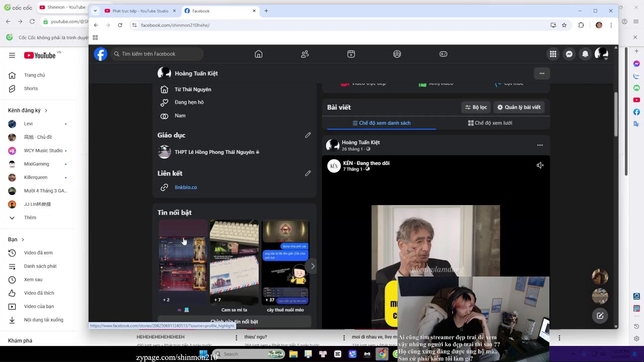Open the Bộ lọc filter options

pos(476,107)
